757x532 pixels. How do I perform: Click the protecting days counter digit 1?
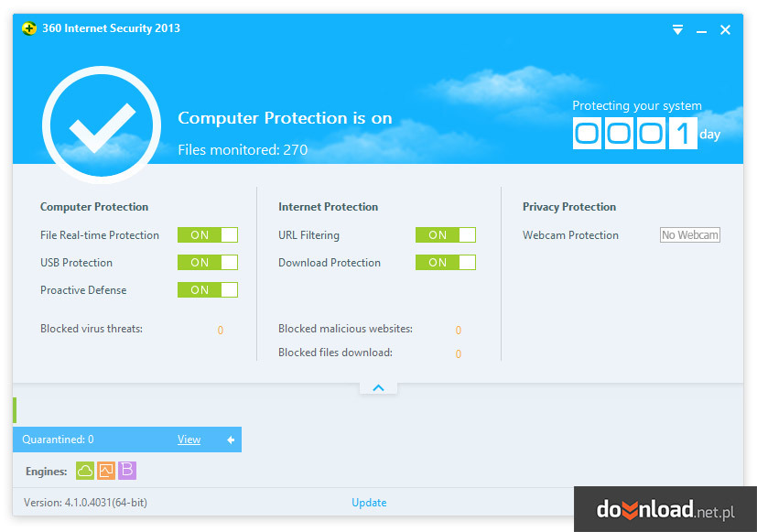pos(683,134)
